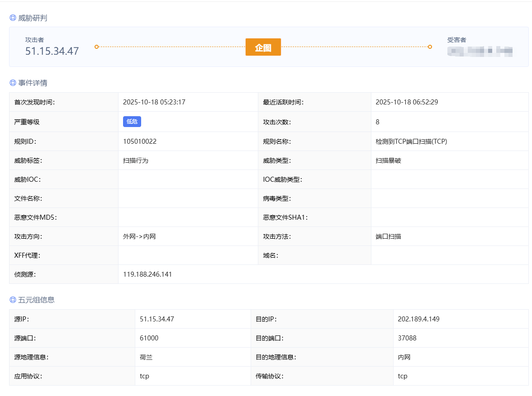
Task: Click the destination IP 202.189.4.149
Action: tap(418, 319)
